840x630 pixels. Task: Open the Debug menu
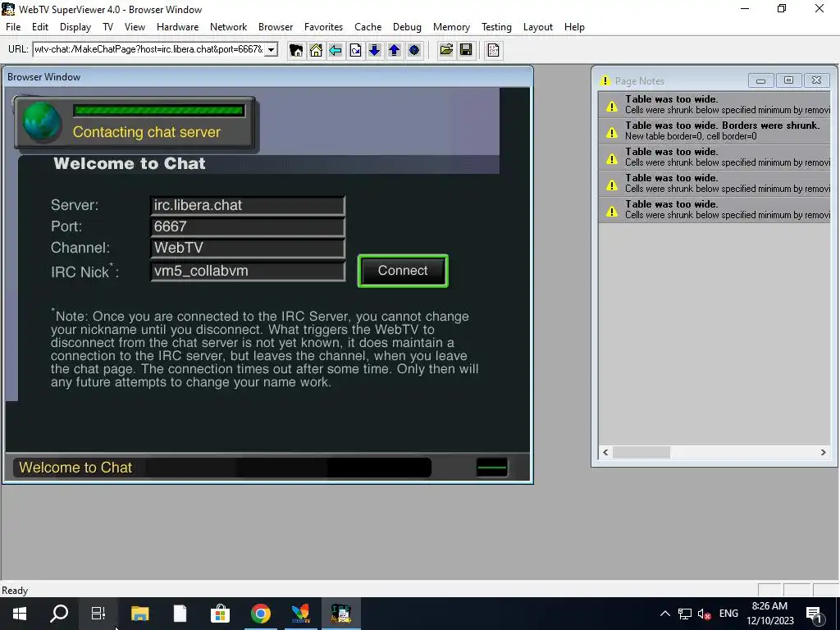tap(407, 27)
